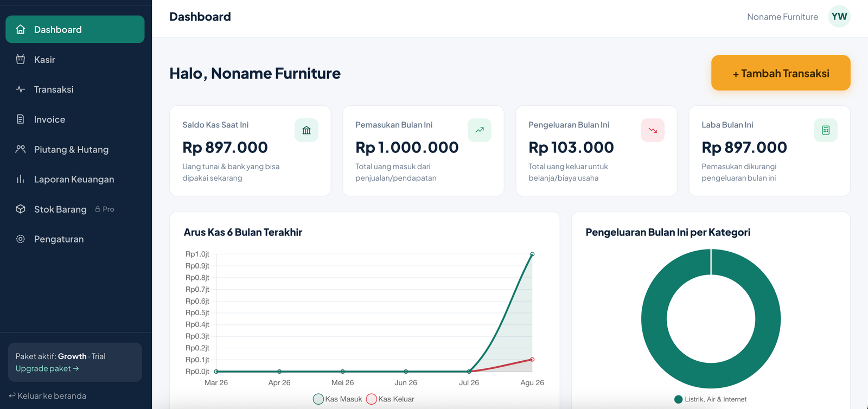Click the Pengeluaran Bulan Ini card label
This screenshot has width=868, height=409.
click(569, 125)
